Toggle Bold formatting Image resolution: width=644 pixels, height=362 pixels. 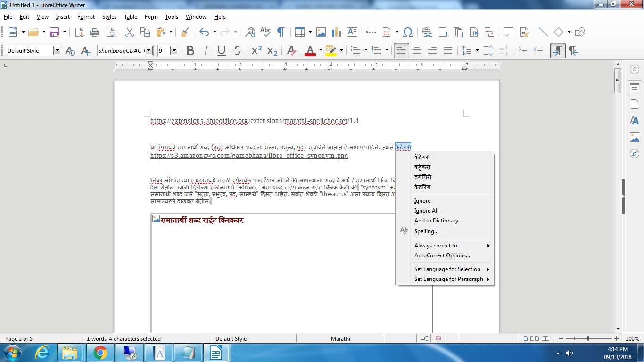pos(190,50)
